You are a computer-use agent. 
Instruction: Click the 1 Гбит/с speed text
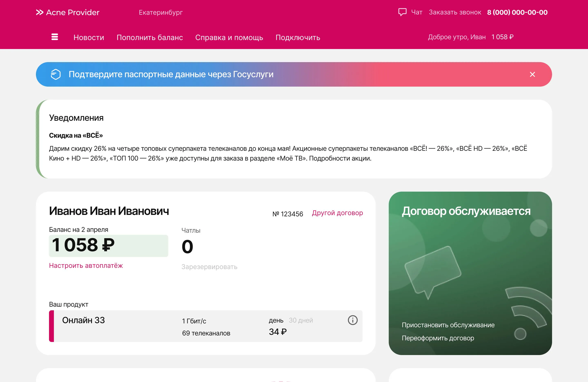[x=194, y=321]
